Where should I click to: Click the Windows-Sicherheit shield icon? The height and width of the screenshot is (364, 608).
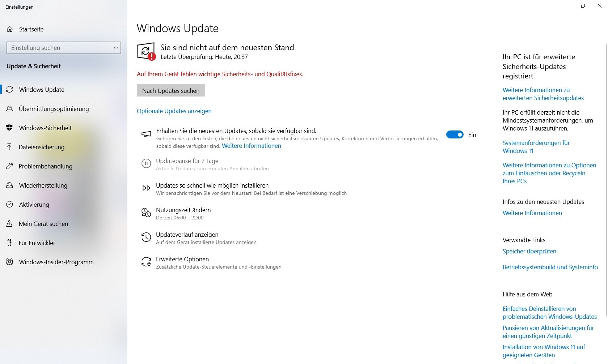tap(10, 128)
